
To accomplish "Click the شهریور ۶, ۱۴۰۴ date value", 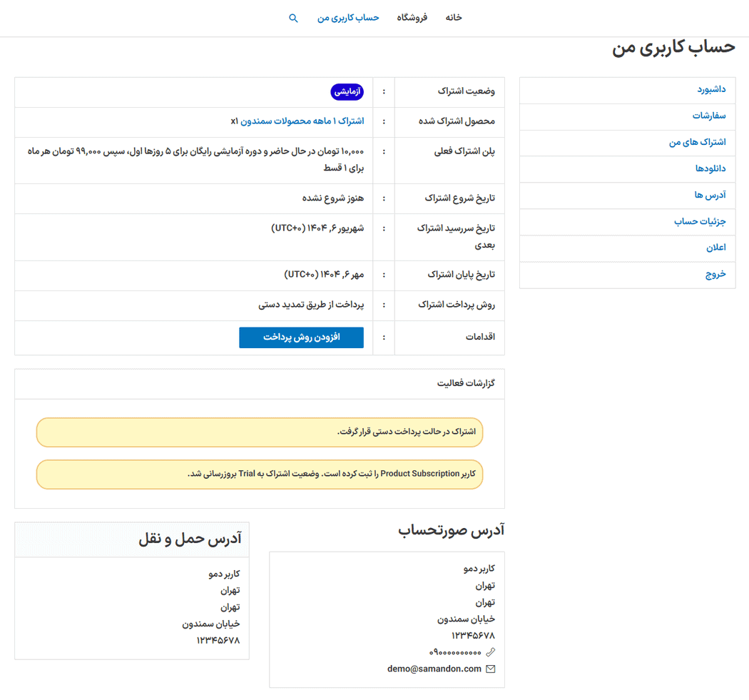I will click(x=317, y=228).
